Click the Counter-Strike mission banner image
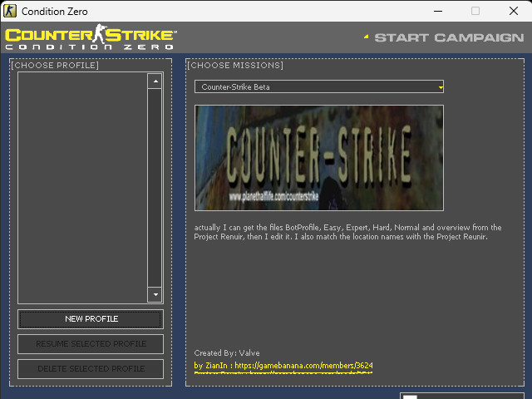Screen dimensions: 532x399 (319, 158)
